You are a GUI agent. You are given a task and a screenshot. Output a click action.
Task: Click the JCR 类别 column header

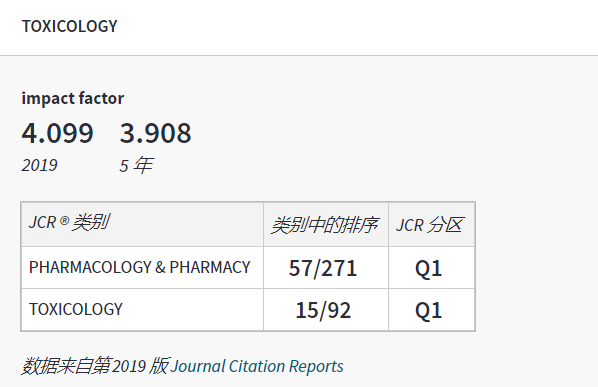(142, 224)
